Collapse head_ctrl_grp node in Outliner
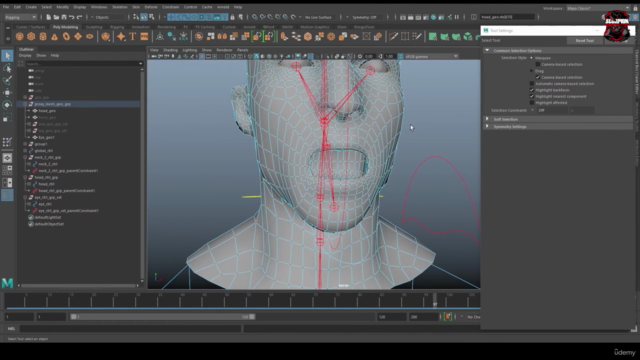The image size is (640, 360). [x=25, y=178]
